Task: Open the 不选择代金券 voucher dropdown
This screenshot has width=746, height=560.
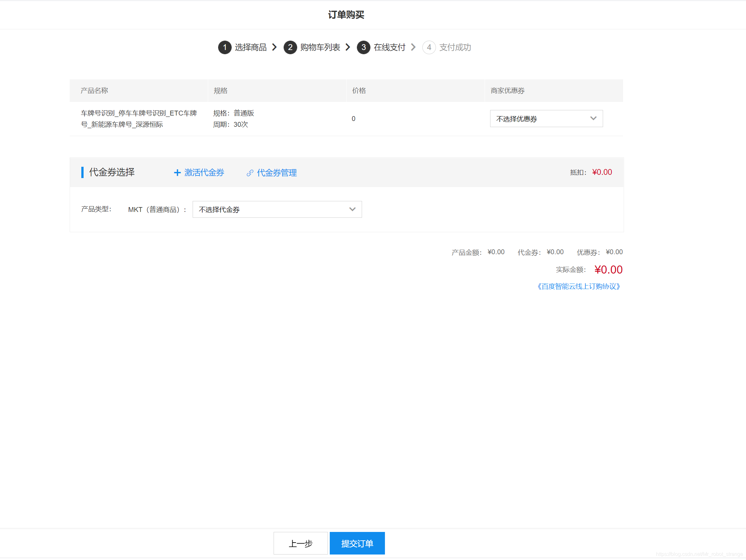Action: 277,209
